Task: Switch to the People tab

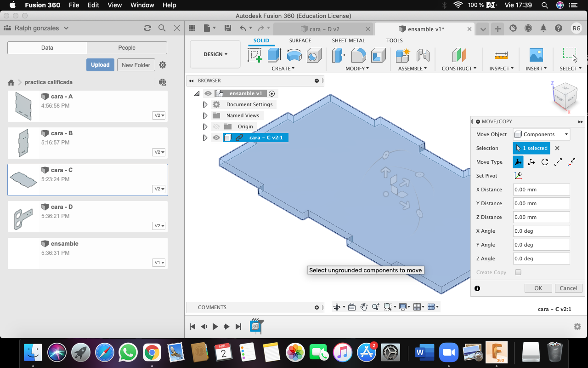Action: click(x=127, y=48)
